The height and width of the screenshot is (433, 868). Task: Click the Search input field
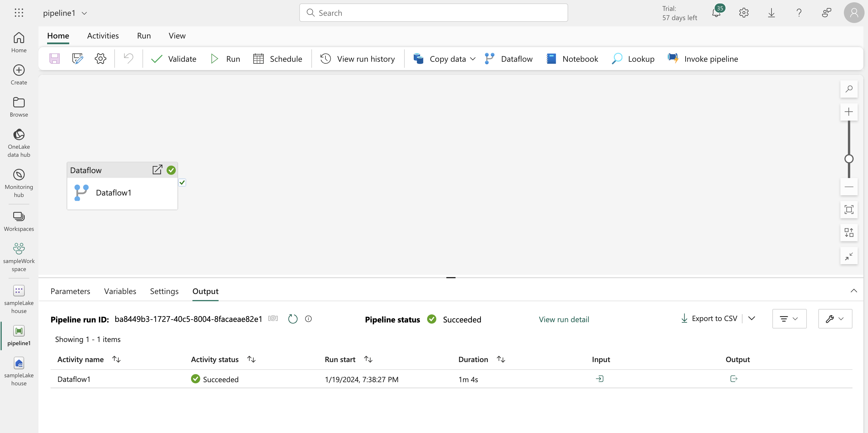click(433, 13)
